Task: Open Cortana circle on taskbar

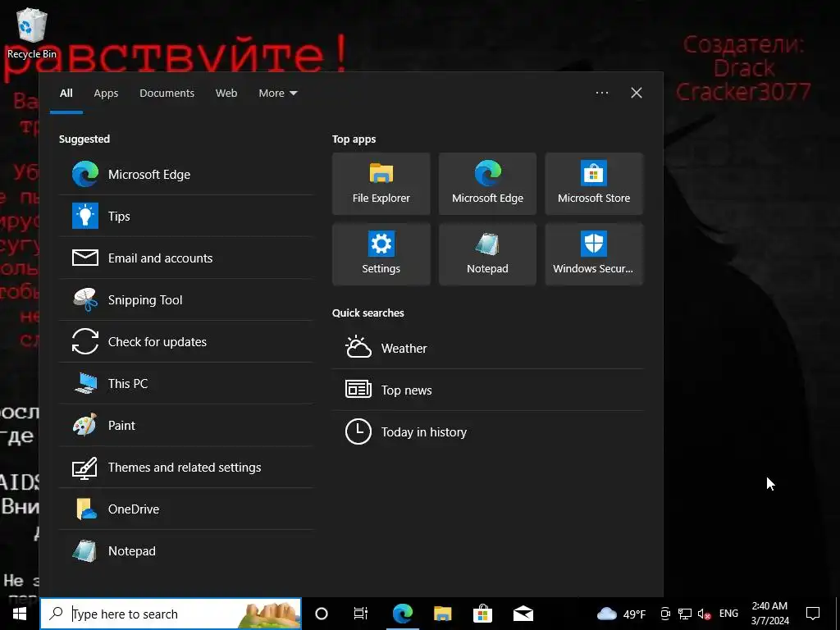Action: click(x=322, y=614)
